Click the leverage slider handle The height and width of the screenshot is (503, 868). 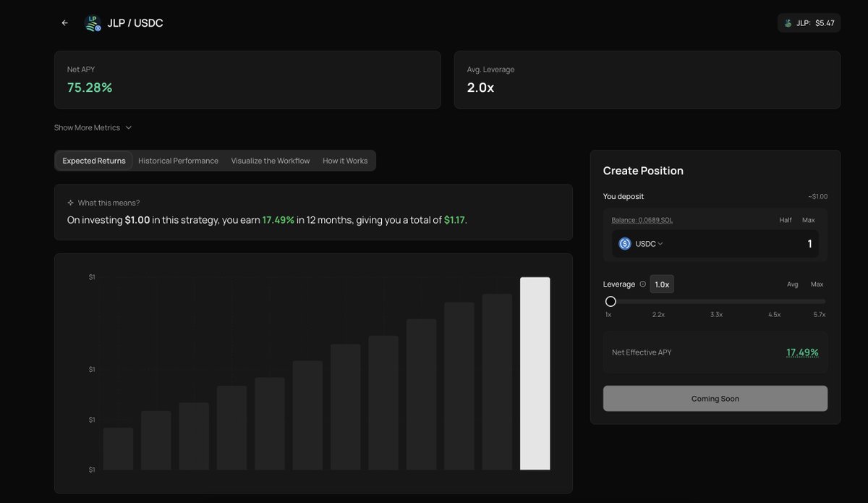(610, 300)
